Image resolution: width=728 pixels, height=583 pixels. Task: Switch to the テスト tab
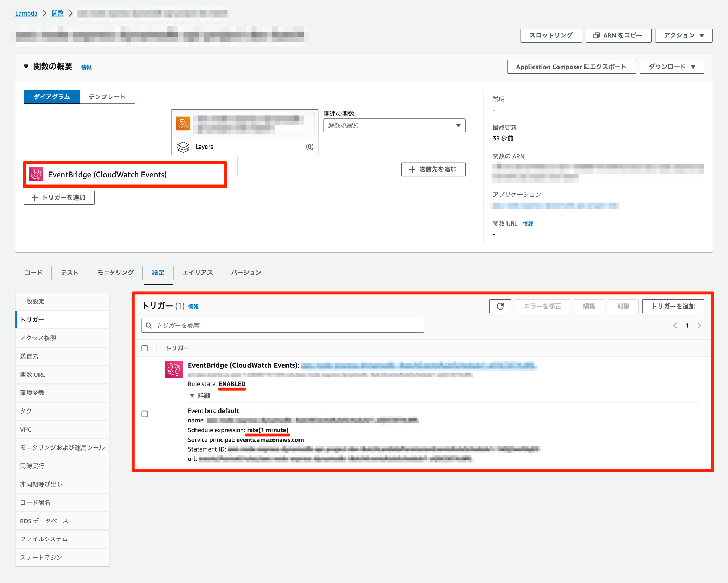pyautogui.click(x=70, y=272)
